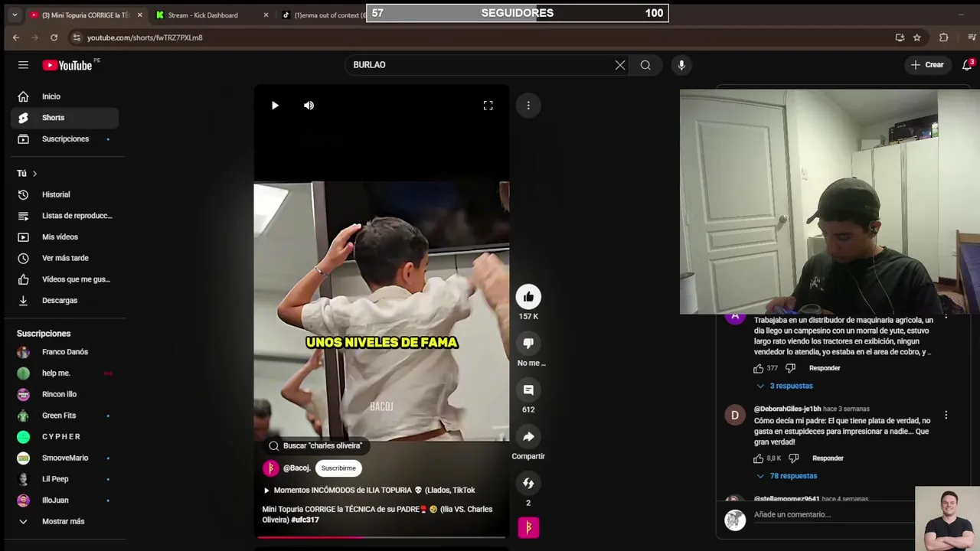Image resolution: width=980 pixels, height=551 pixels.
Task: Open Suscripciones in the sidebar
Action: (x=65, y=139)
